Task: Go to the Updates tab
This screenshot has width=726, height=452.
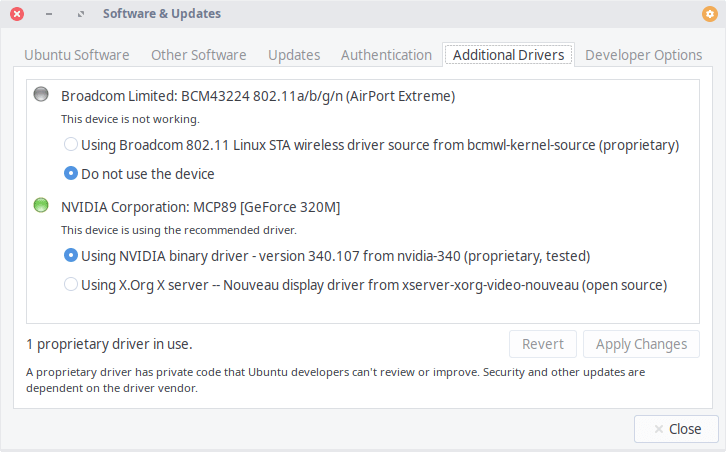Action: (x=294, y=55)
